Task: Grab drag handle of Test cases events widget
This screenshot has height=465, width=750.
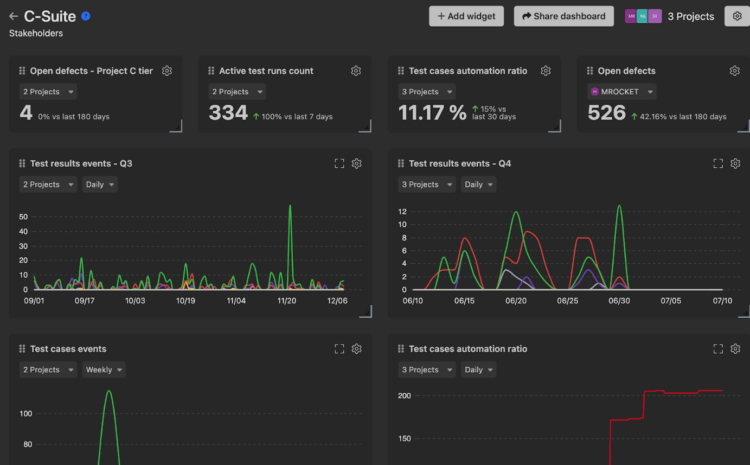Action: [22, 349]
